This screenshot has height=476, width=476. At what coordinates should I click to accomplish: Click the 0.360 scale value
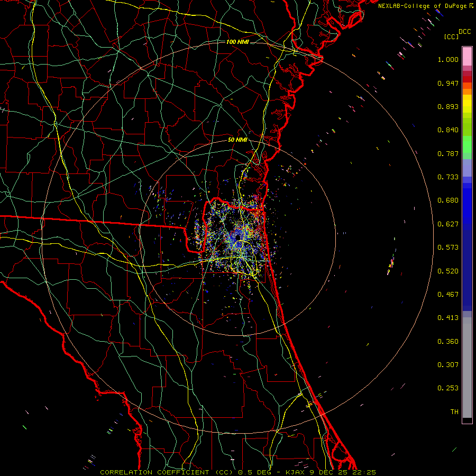coord(448,342)
